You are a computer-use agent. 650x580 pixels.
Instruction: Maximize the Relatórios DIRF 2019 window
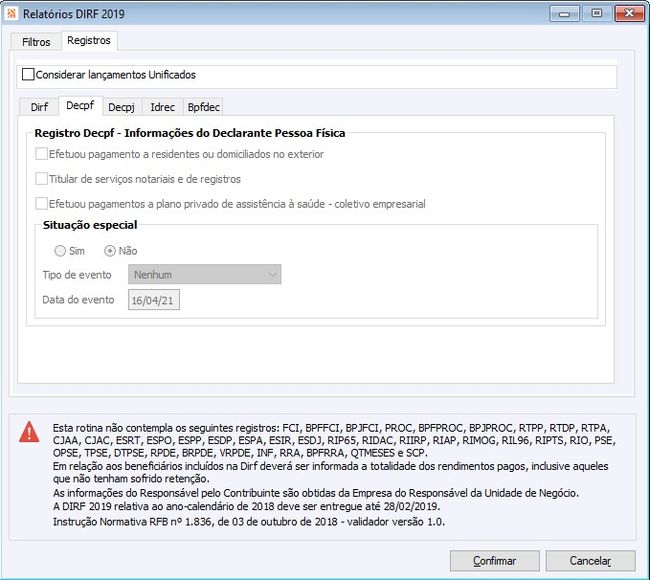tap(597, 13)
